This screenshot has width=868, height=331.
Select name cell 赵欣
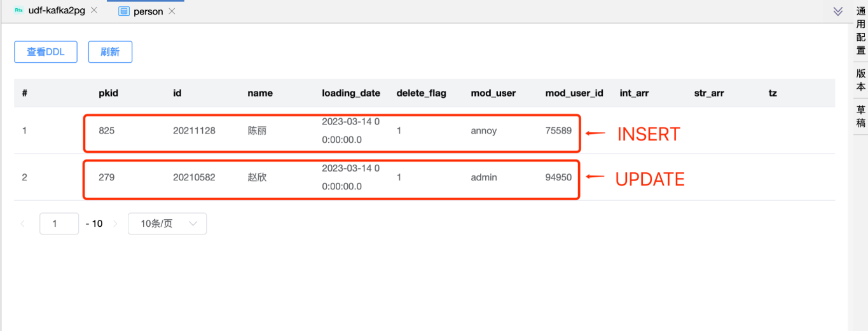257,177
